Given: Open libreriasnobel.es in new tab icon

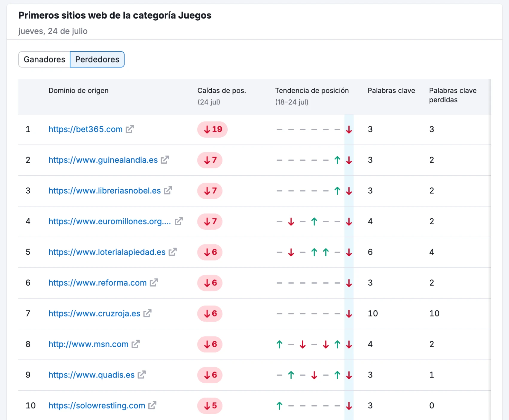Looking at the screenshot, I should pyautogui.click(x=168, y=191).
